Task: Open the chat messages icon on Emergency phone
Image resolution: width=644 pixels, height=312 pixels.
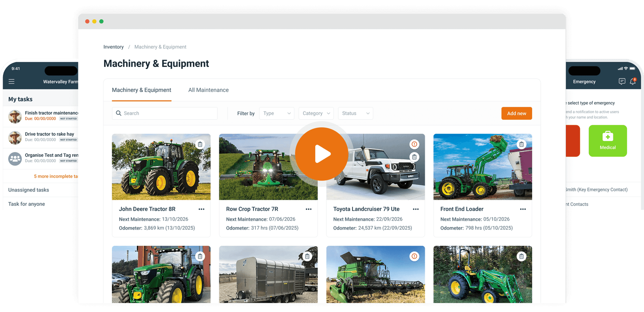Action: pyautogui.click(x=622, y=82)
